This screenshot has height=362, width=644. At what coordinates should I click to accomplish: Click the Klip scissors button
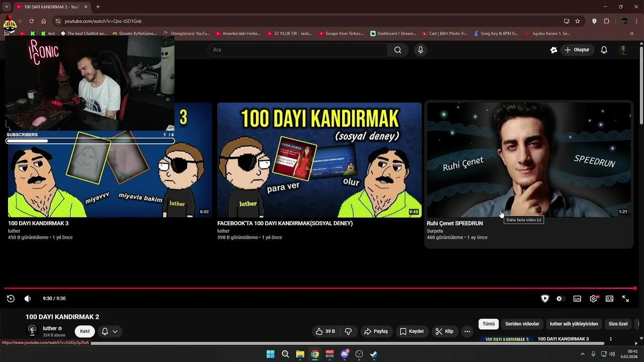pos(444,331)
